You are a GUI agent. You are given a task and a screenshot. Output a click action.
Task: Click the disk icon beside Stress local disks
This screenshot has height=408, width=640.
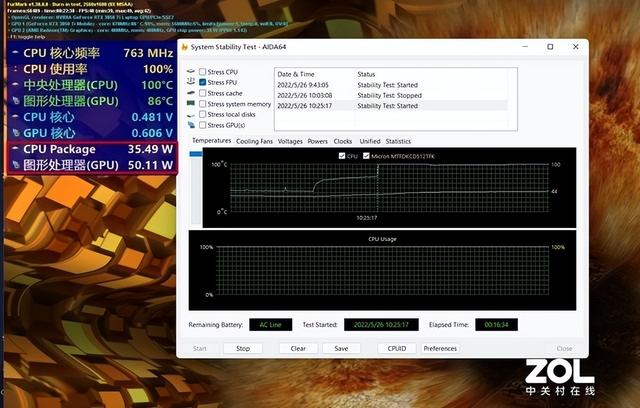pyautogui.click(x=191, y=115)
